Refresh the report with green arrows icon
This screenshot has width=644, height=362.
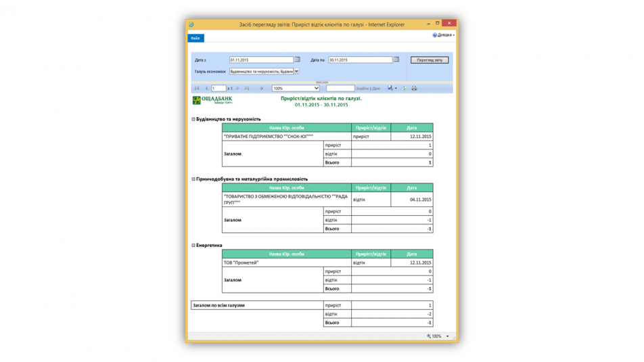[405, 89]
